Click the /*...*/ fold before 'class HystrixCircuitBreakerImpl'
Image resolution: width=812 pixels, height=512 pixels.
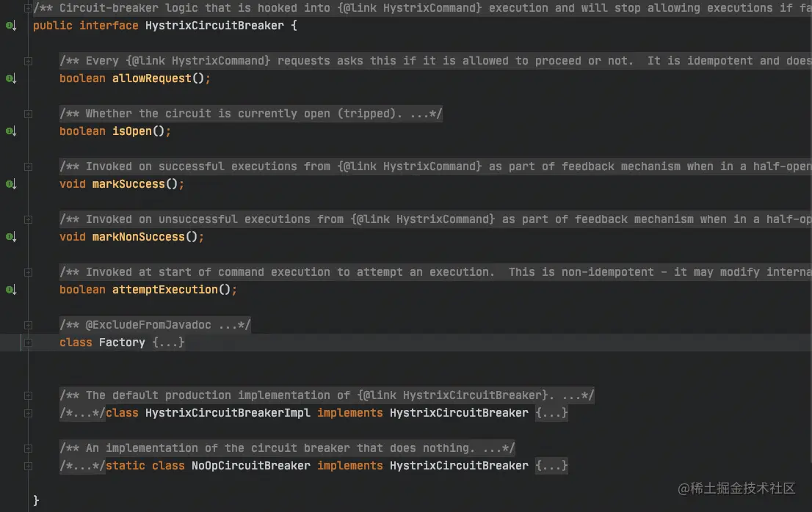point(82,413)
